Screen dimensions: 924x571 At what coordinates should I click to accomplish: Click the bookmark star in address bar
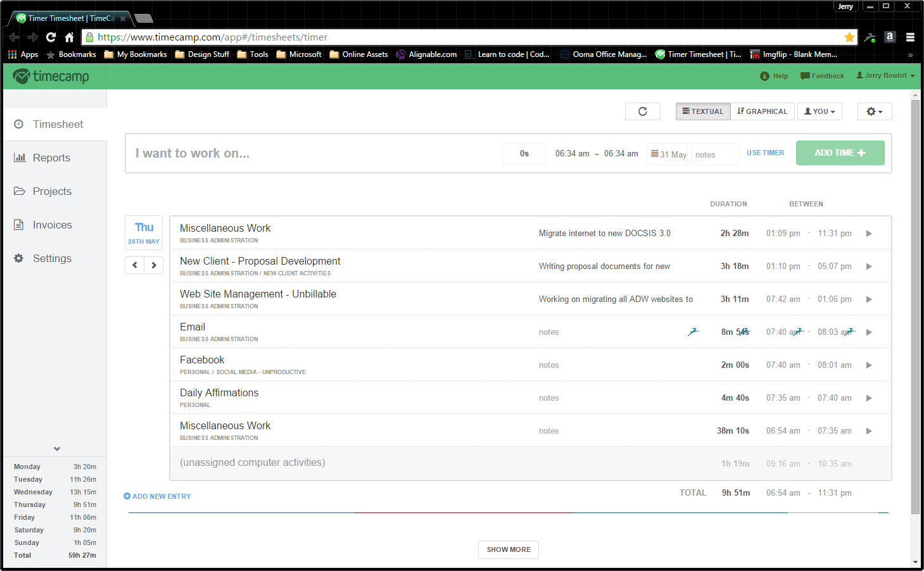[x=849, y=37]
